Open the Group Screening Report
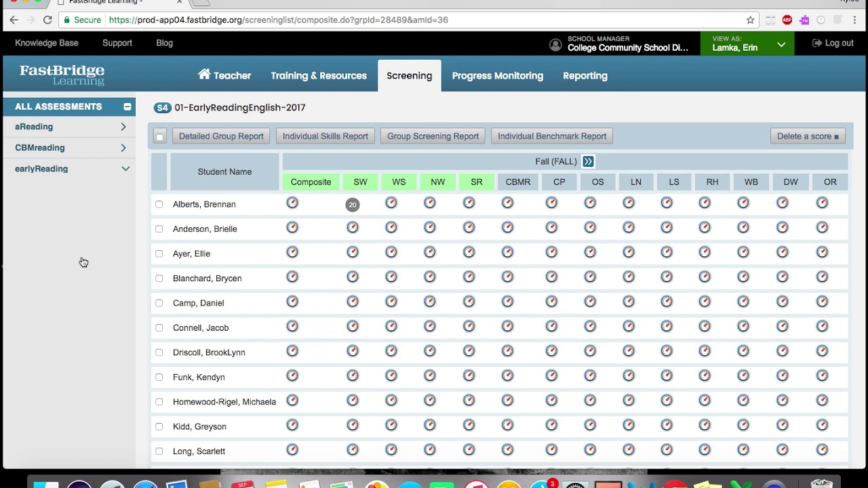 (x=433, y=136)
